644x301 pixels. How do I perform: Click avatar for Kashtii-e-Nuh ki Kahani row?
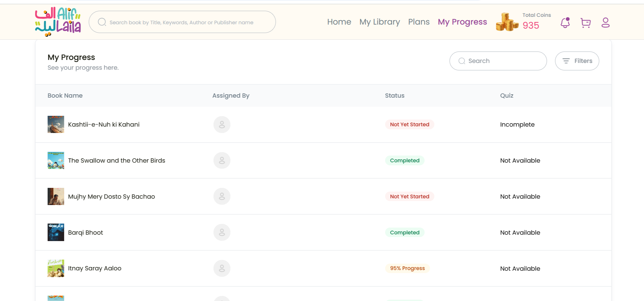(x=222, y=125)
